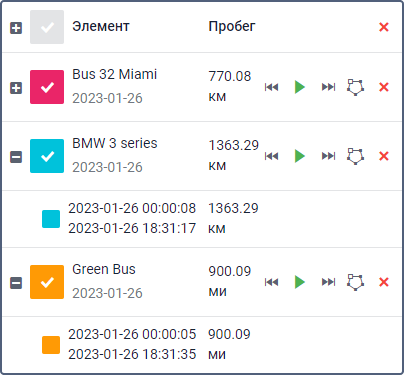Expand the Bus 32 Miami row
The image size is (404, 375).
[16, 88]
